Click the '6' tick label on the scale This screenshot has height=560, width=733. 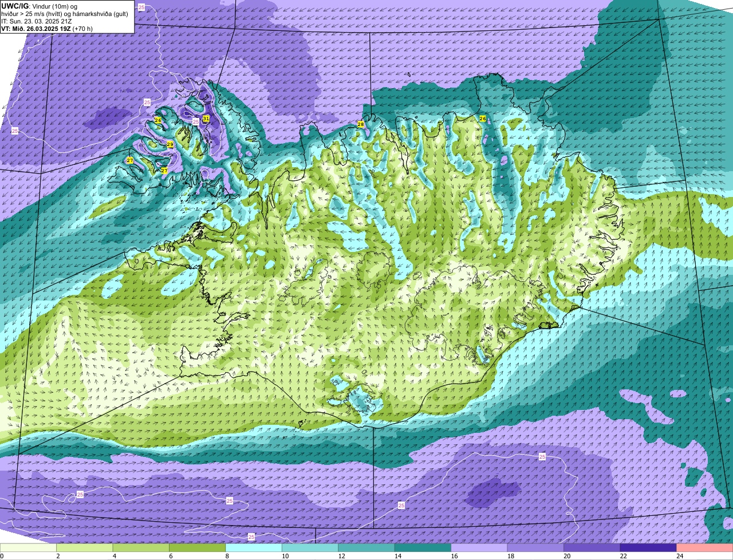[171, 555]
